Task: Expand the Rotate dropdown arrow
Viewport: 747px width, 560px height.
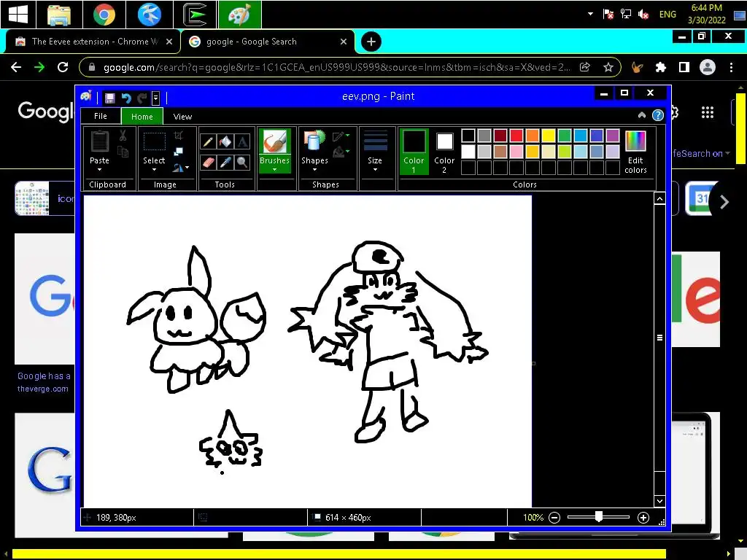Action: pos(187,167)
